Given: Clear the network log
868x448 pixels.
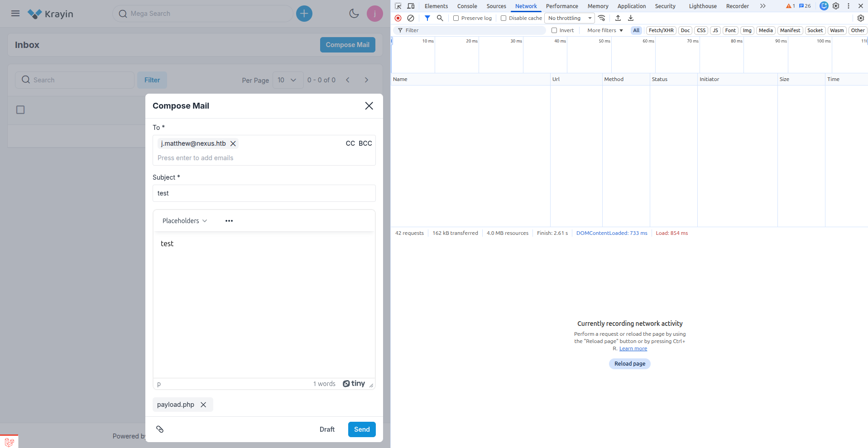Looking at the screenshot, I should (x=411, y=18).
